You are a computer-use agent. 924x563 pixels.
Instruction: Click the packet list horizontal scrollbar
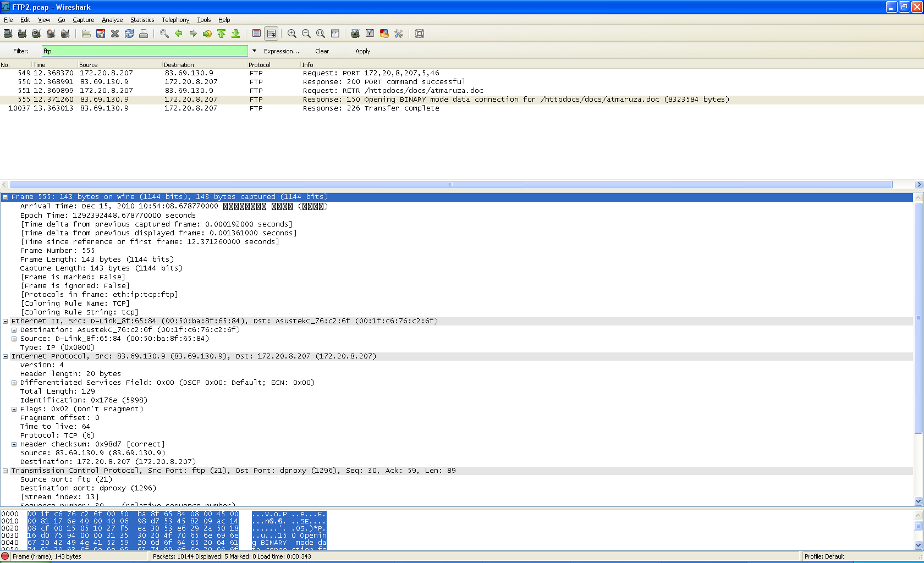[x=451, y=185]
